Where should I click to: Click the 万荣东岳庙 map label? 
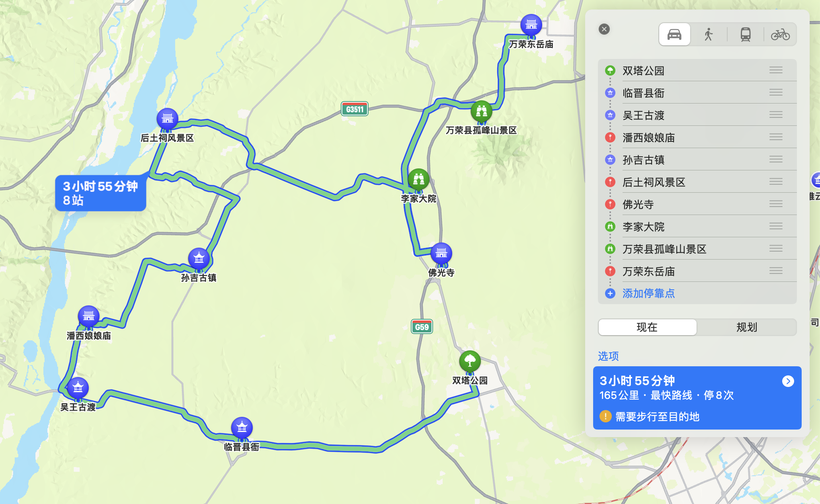click(531, 44)
